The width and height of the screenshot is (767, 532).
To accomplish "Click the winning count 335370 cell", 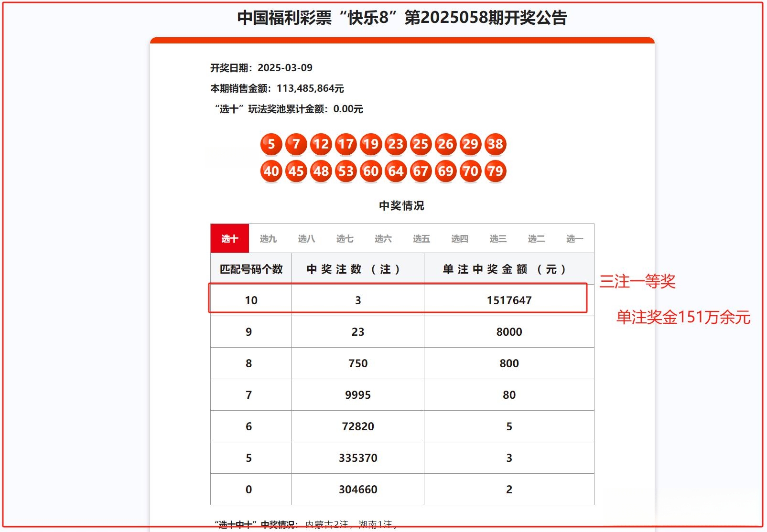I will click(x=358, y=458).
